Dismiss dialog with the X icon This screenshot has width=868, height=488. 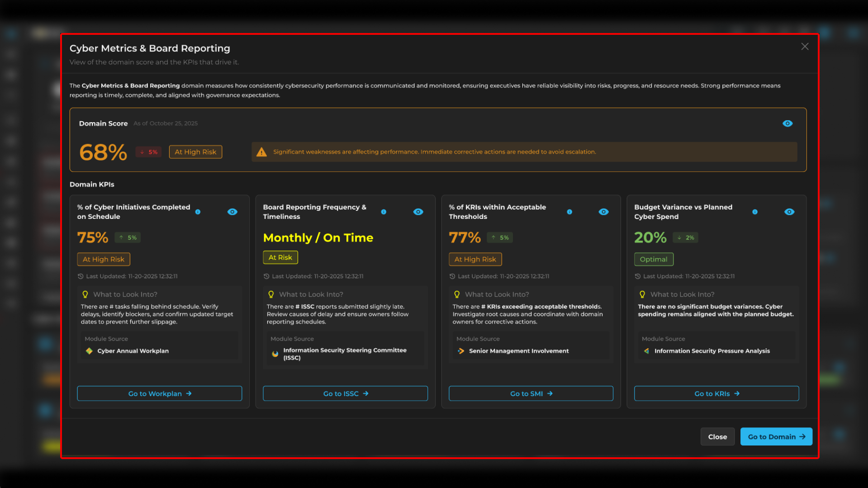(805, 47)
